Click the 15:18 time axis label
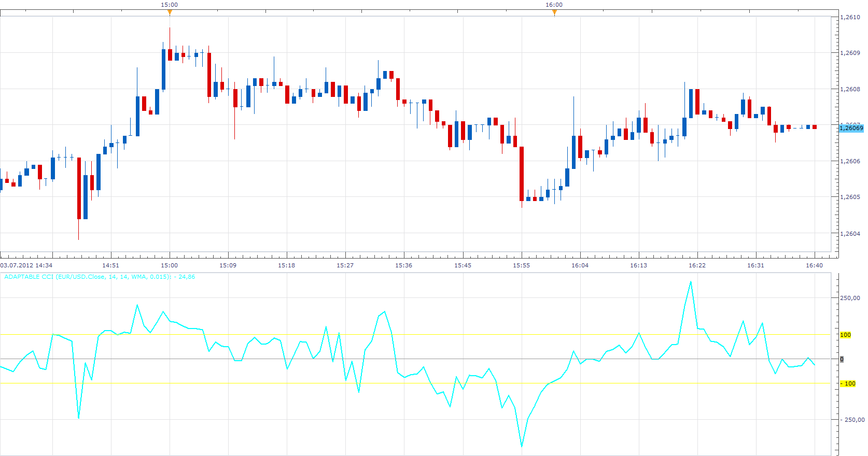 (286, 265)
